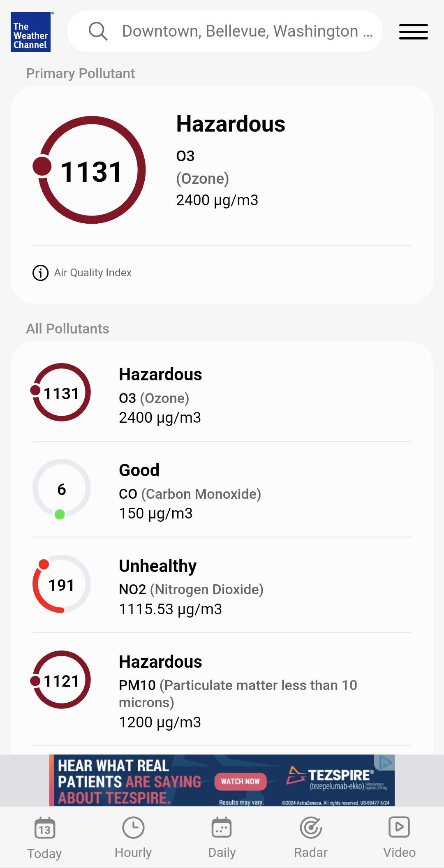
Task: Click the ad choices icon on banner
Action: coord(385,762)
